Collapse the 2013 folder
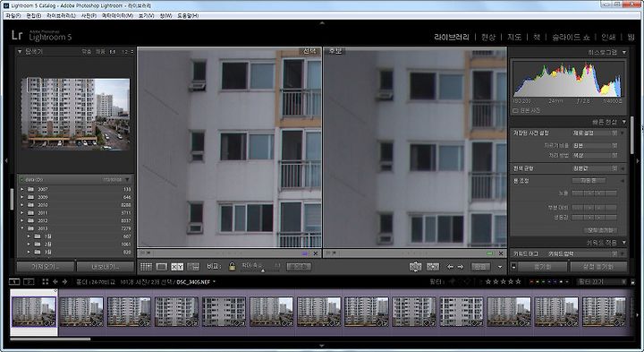The image size is (644, 352). click(x=22, y=228)
